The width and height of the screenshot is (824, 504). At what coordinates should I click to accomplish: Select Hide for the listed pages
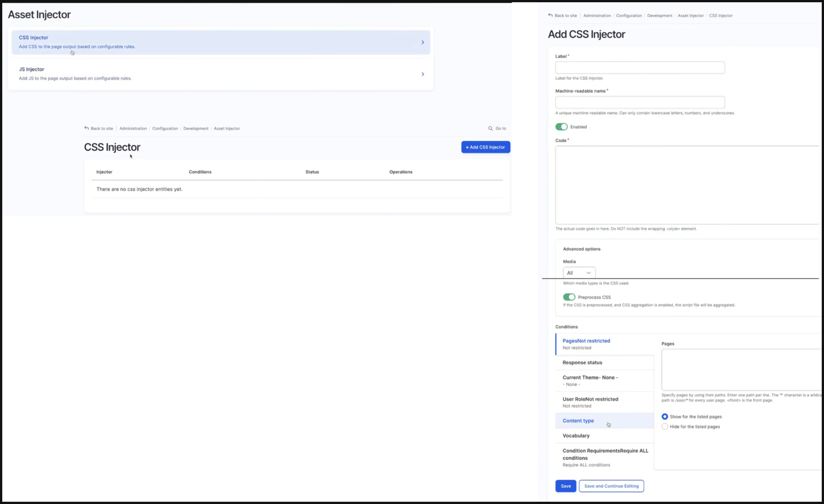[665, 426]
